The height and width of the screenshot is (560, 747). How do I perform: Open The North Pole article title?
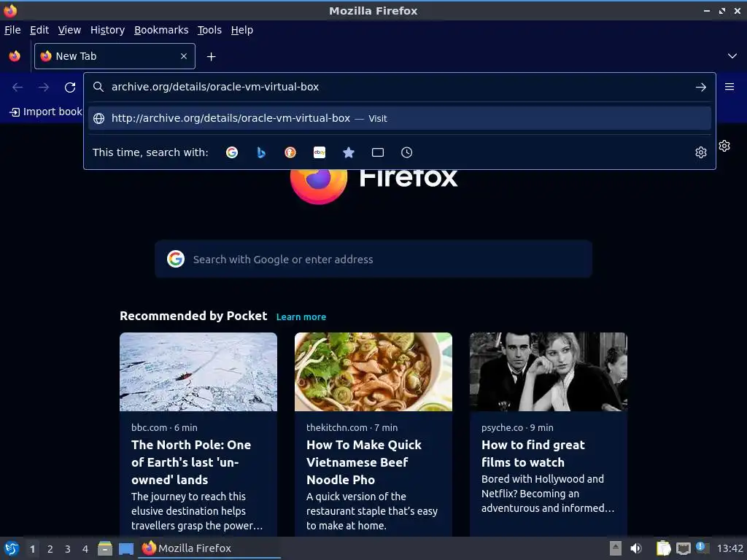click(191, 462)
